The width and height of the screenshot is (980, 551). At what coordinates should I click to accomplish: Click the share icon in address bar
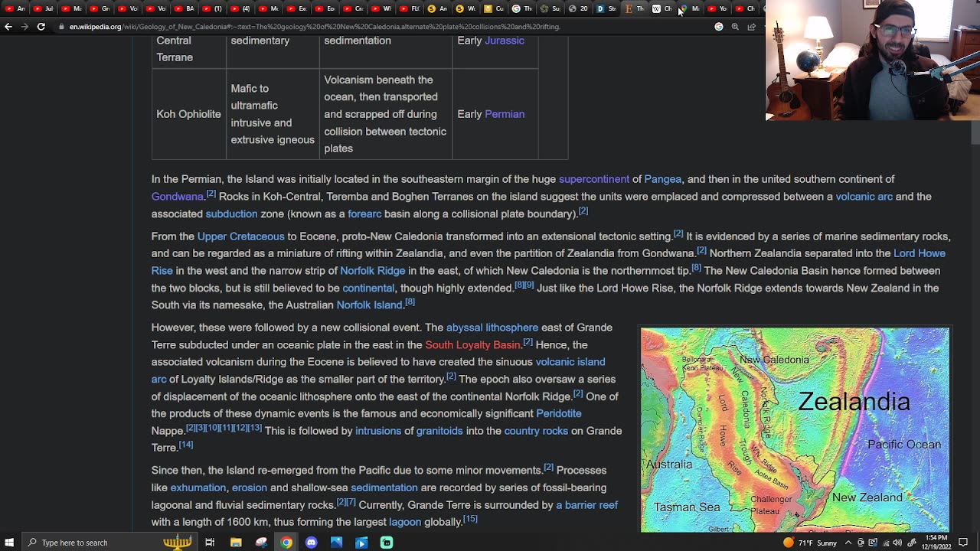[752, 27]
